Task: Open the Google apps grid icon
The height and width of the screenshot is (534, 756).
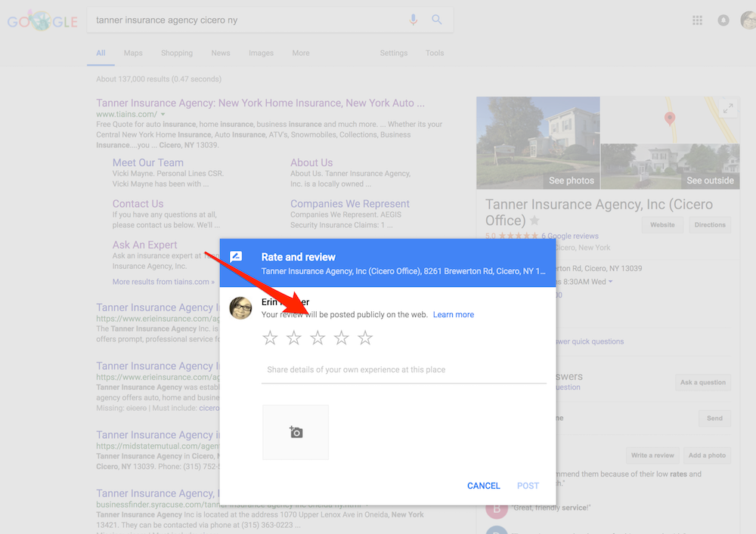Action: coord(697,20)
